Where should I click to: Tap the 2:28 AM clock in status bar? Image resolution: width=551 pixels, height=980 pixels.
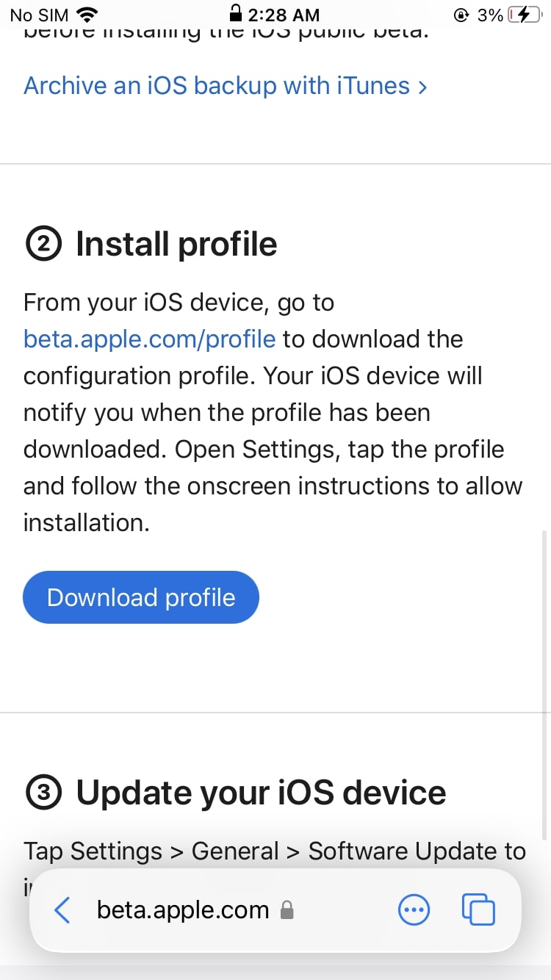(x=284, y=15)
